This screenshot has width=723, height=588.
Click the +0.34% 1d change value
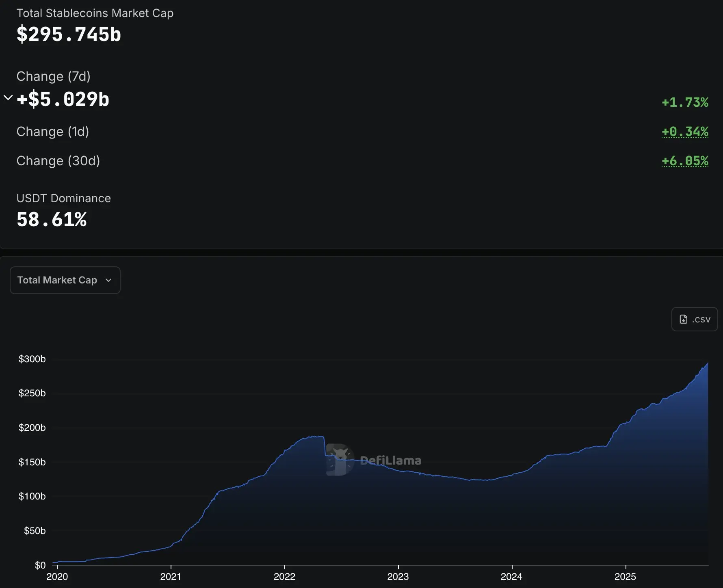tap(685, 132)
